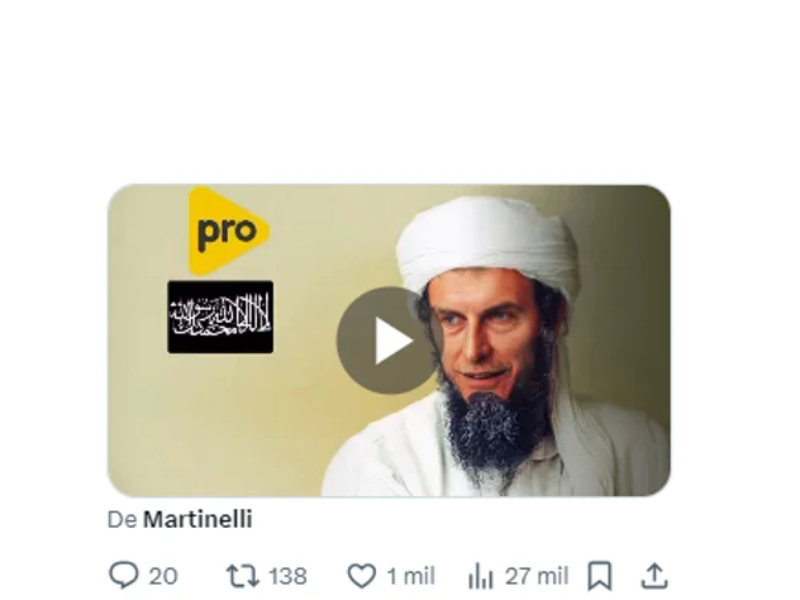Open replies with the speech bubble icon
Viewport: 800px width, 600px height.
coord(123,576)
